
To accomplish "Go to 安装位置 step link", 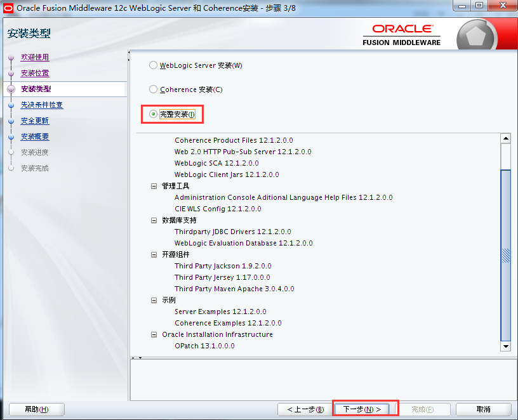I will [35, 73].
